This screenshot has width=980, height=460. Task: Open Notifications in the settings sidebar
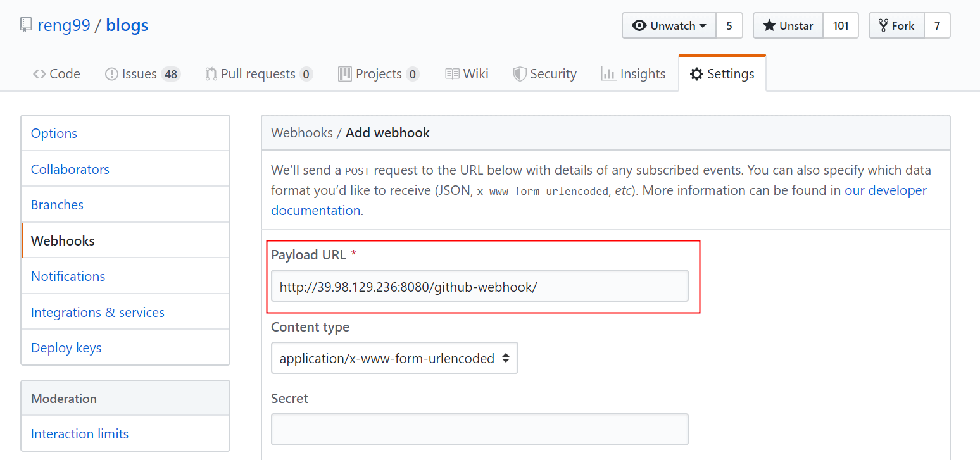click(x=125, y=276)
